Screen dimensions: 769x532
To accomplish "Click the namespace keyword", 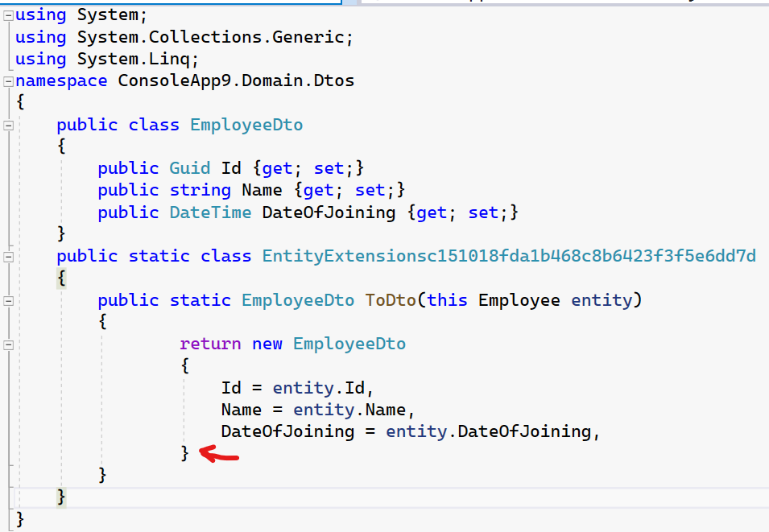I will 60,80.
